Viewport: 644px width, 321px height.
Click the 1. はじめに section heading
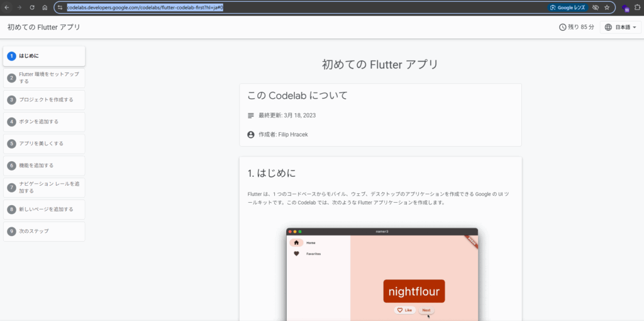point(272,174)
